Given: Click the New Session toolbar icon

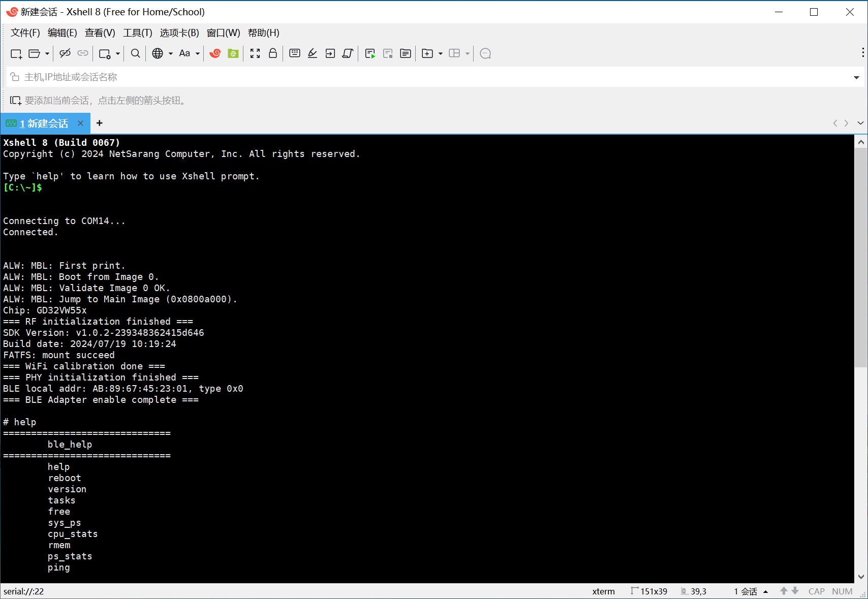Looking at the screenshot, I should click(16, 53).
